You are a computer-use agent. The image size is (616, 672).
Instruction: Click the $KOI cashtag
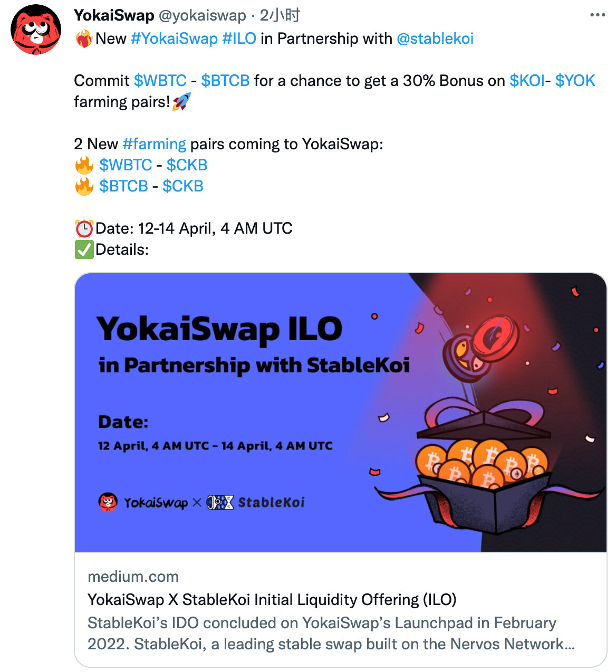click(x=527, y=81)
